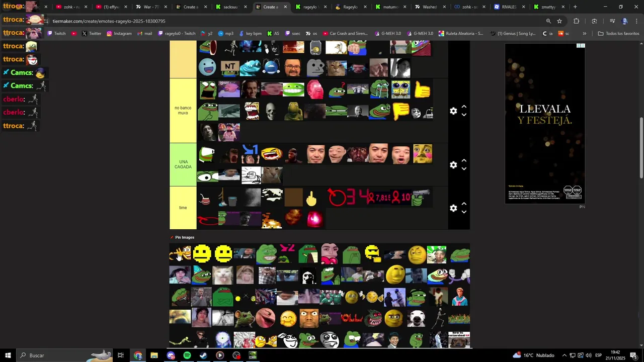644x362 pixels.
Task: Click the 'time' tier label
Action: (183, 208)
